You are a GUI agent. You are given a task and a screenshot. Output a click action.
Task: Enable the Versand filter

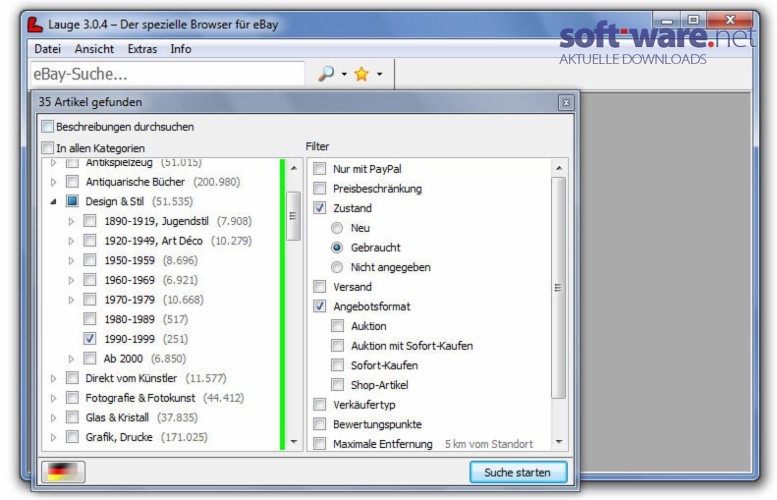[x=320, y=286]
